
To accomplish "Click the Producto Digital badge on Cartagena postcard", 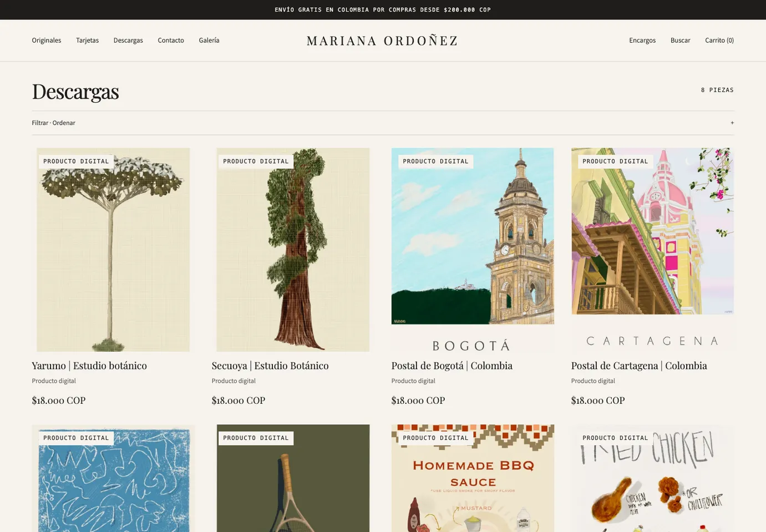I will click(x=616, y=161).
